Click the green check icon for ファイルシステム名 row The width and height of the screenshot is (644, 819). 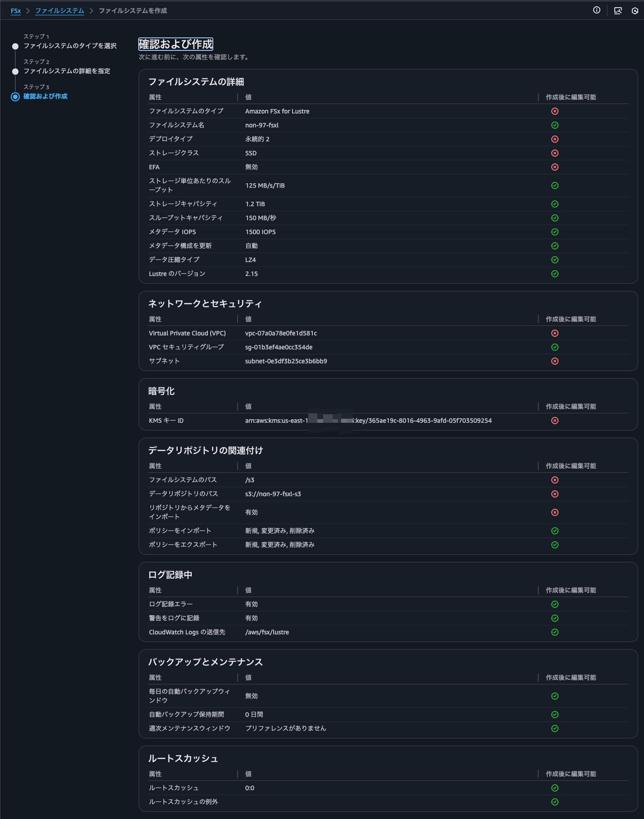coord(555,125)
